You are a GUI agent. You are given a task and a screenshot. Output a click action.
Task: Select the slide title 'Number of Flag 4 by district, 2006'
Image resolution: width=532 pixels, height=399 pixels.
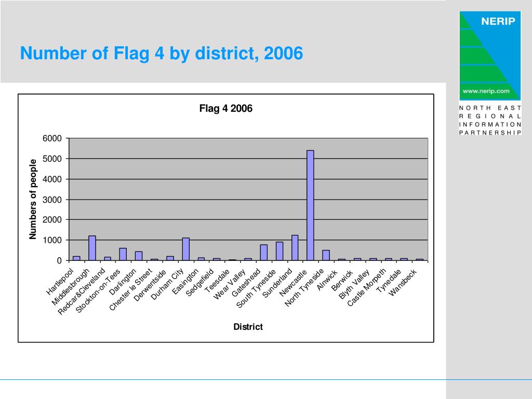162,54
